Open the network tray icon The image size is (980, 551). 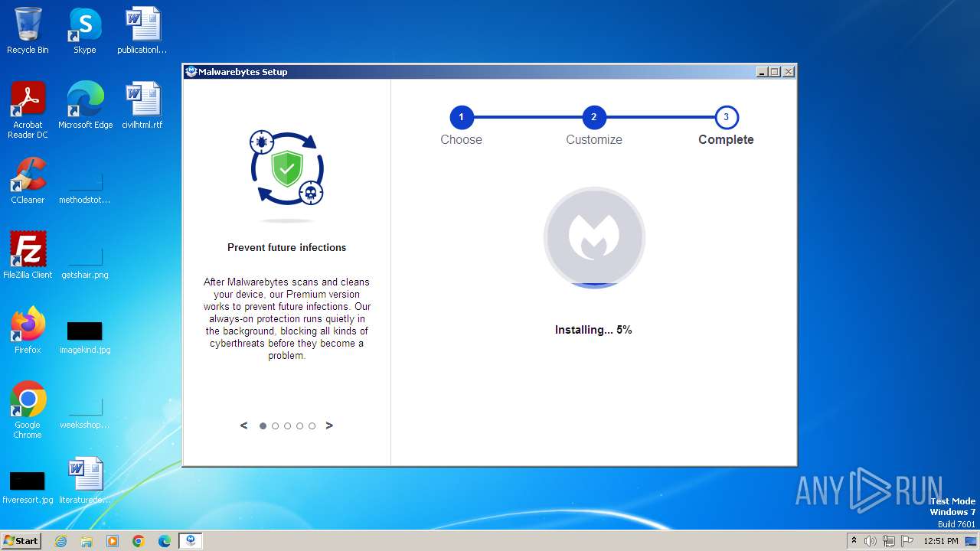(888, 541)
